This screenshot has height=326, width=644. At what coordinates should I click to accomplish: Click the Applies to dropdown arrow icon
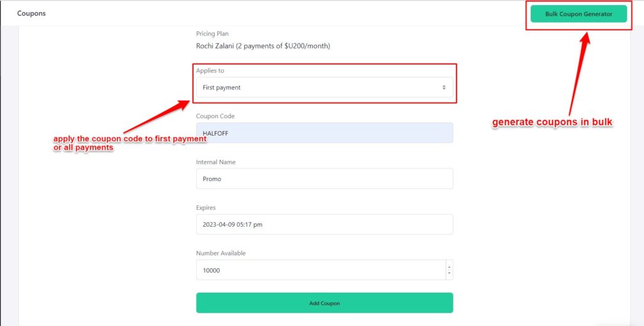pos(444,87)
